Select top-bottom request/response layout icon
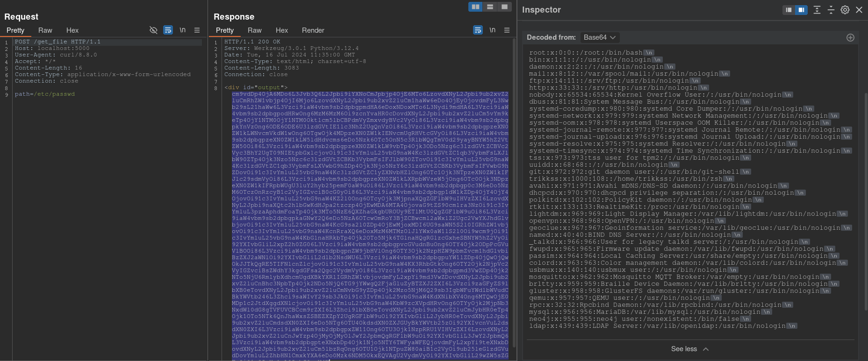This screenshot has width=868, height=361. pos(490,7)
